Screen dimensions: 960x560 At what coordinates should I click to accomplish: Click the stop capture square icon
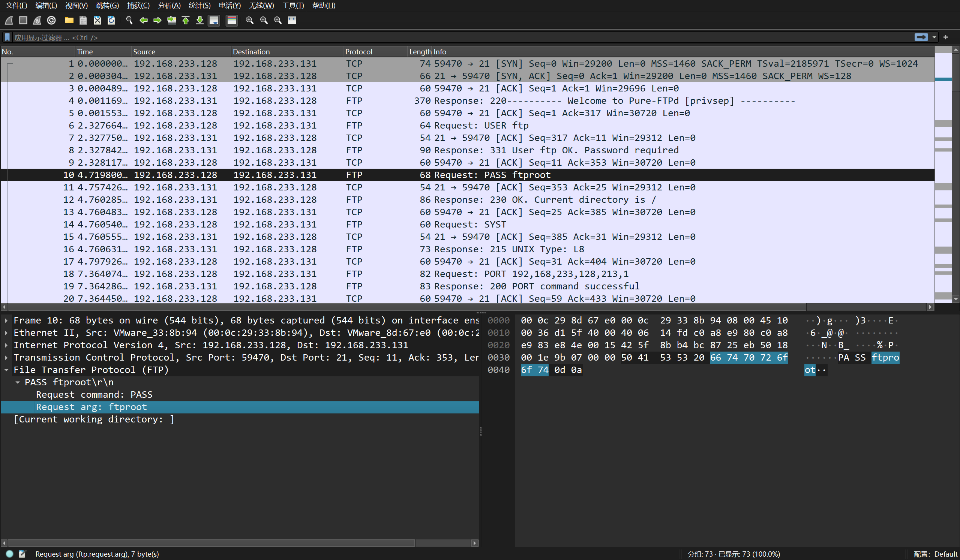pyautogui.click(x=23, y=20)
